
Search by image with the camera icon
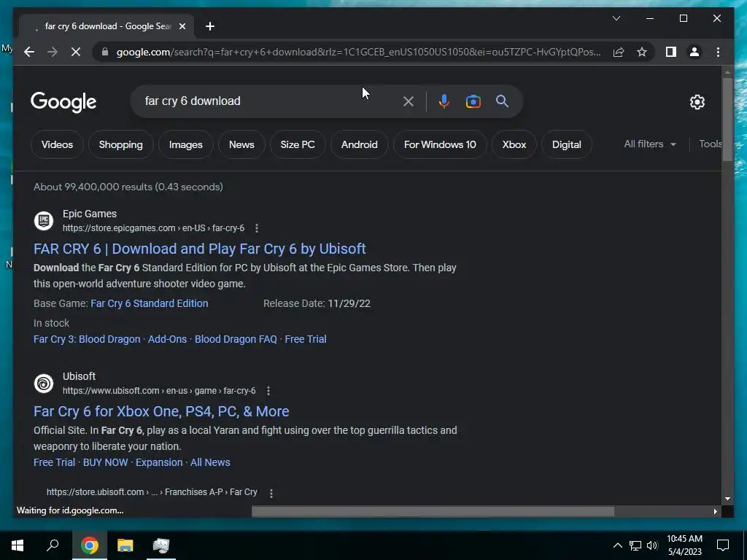pos(473,101)
